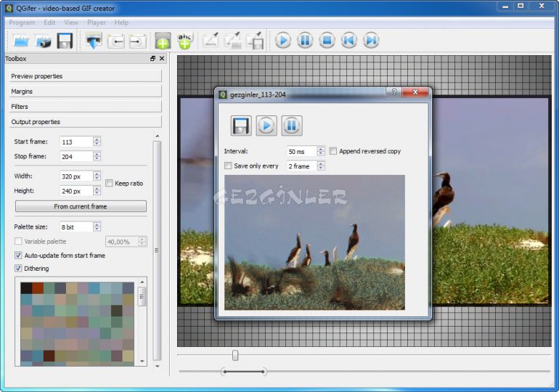Pause the video from main toolbar
559x392 pixels.
point(305,40)
